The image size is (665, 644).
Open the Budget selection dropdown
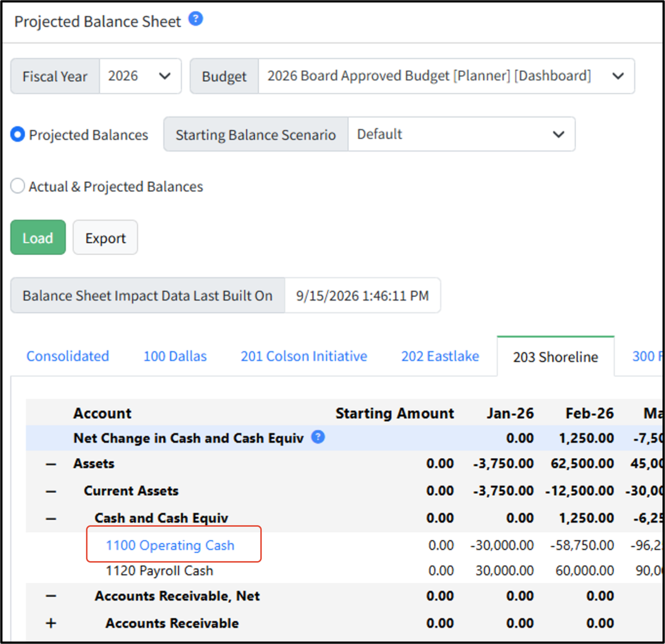446,76
